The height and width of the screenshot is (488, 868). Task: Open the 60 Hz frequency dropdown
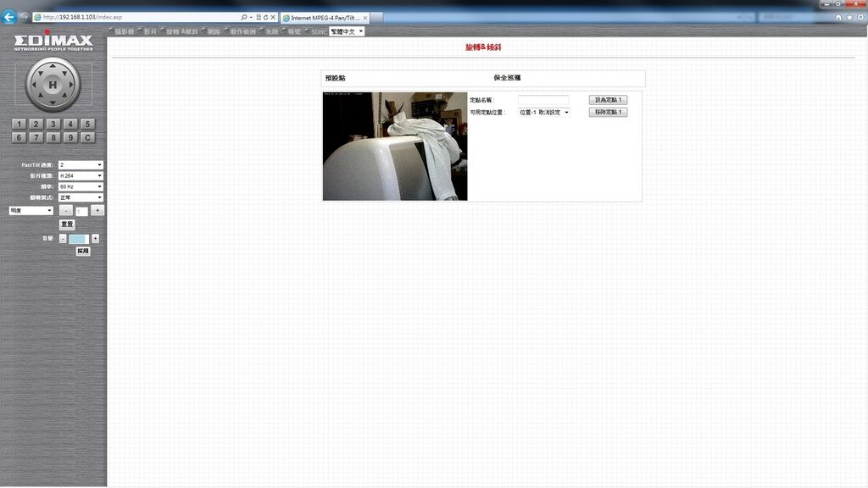81,186
